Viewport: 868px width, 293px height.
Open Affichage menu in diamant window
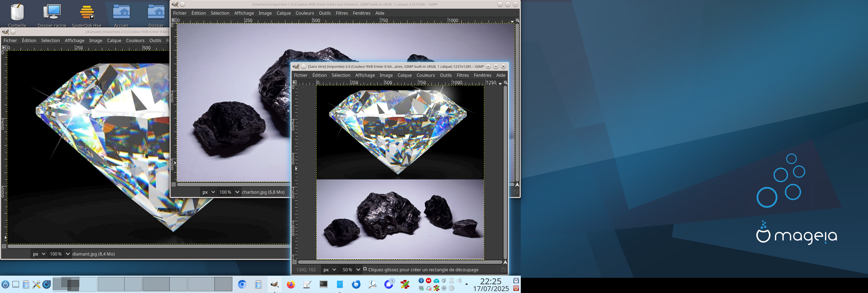click(75, 40)
